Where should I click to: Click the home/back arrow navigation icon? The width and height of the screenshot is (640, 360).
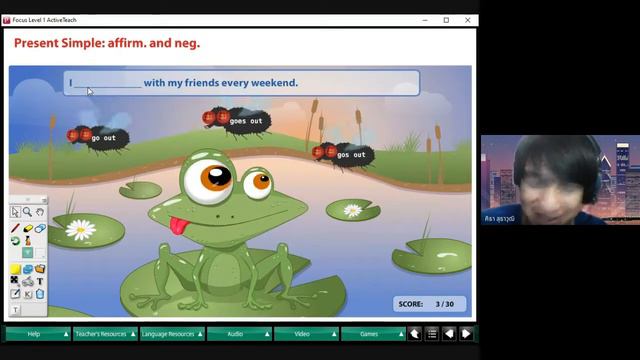click(414, 334)
